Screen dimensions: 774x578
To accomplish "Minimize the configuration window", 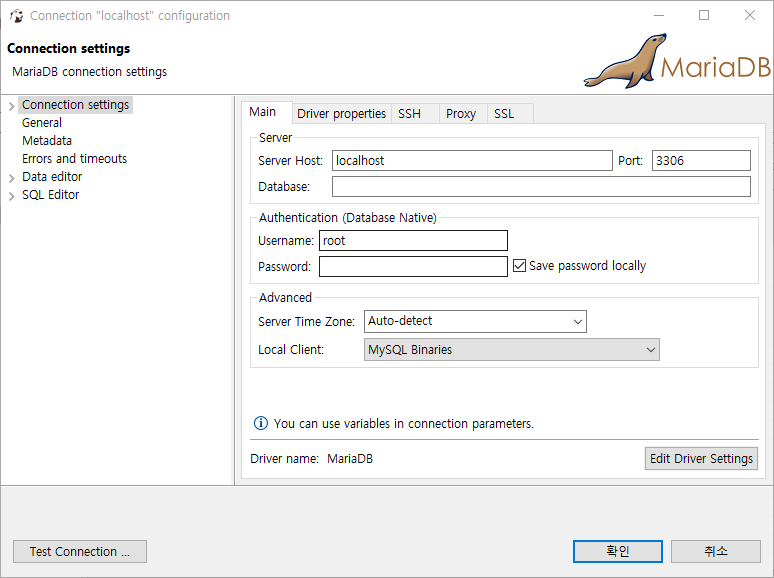I will tap(659, 15).
